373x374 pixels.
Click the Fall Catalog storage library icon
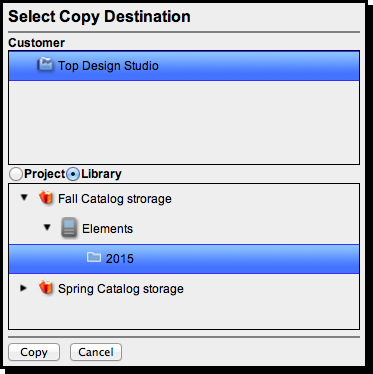[46, 198]
